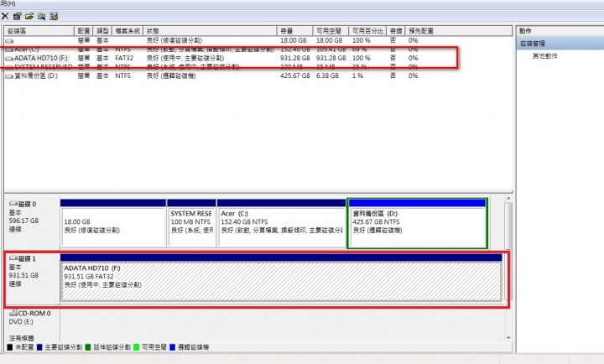Click drive icon beside 資料備份區 (D:) row
The image size is (604, 364).
pyautogui.click(x=9, y=76)
